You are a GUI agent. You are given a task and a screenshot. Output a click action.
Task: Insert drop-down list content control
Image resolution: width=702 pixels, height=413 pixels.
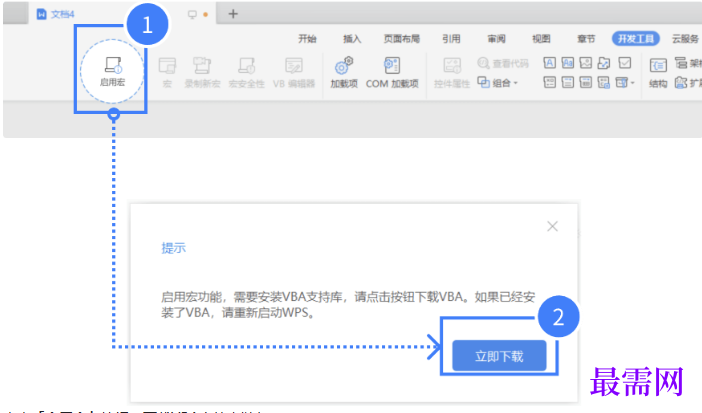(568, 82)
